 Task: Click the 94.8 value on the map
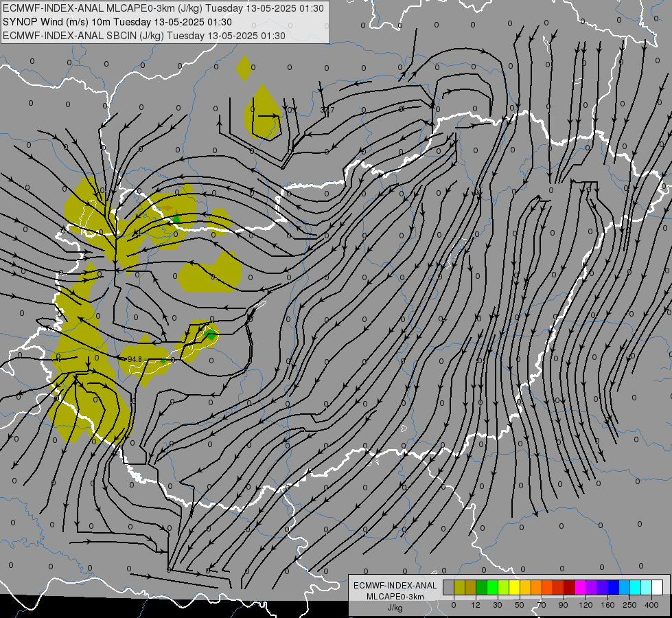135,359
